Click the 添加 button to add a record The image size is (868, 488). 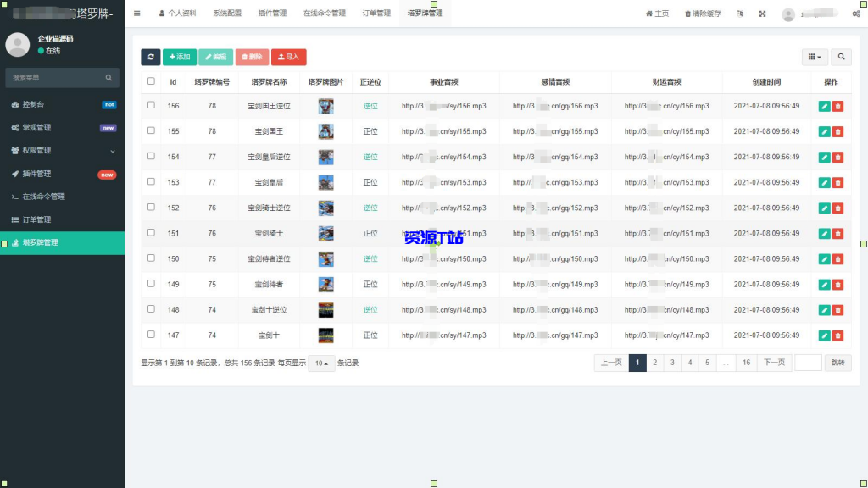pos(180,57)
